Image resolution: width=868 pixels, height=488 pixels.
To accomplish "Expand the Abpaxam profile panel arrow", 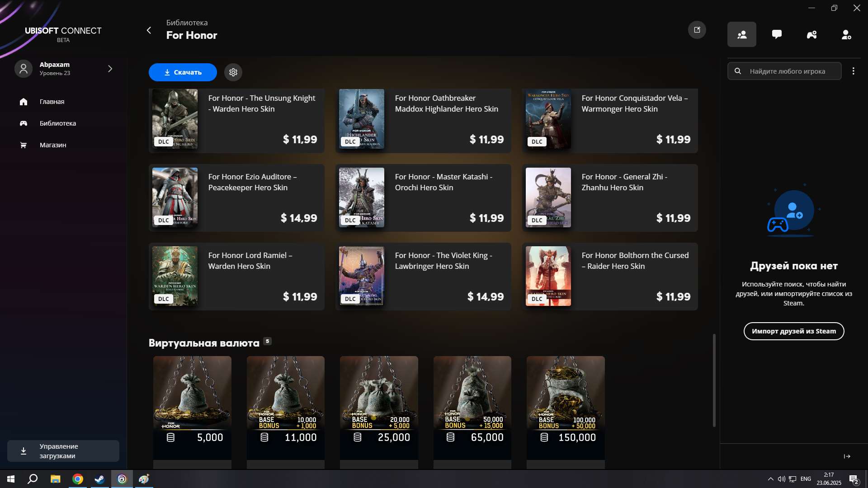I will (110, 69).
